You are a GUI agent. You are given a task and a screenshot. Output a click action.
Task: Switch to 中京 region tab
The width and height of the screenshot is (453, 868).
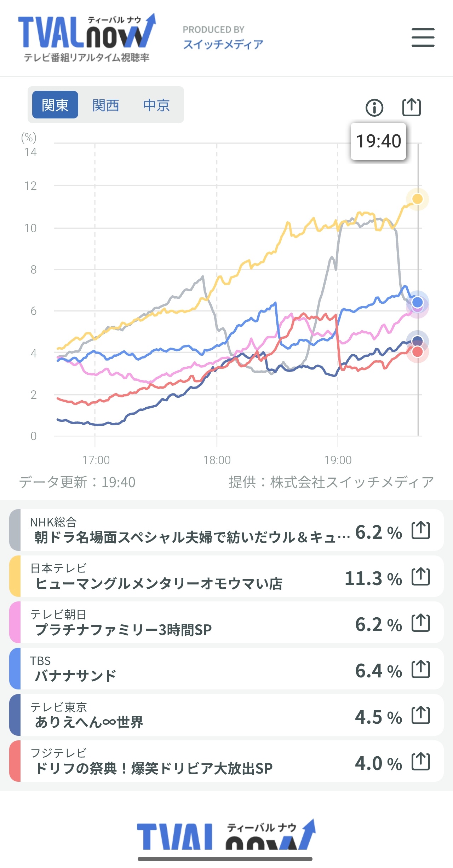coord(156,105)
